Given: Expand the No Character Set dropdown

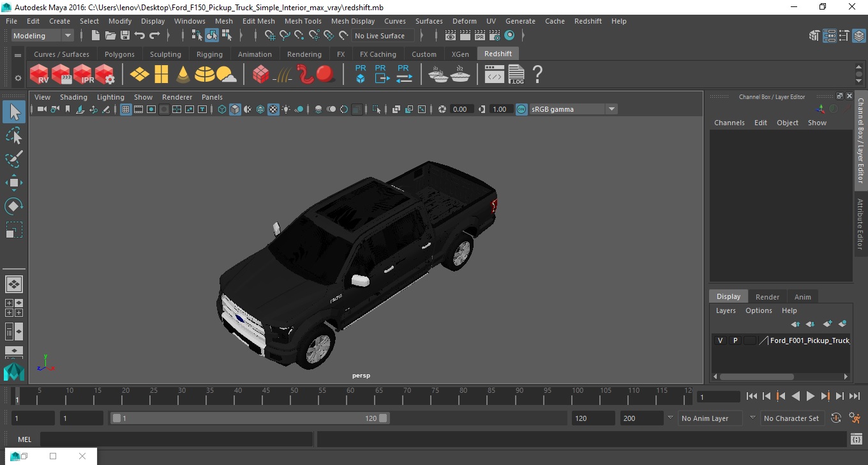Looking at the screenshot, I should (x=752, y=418).
